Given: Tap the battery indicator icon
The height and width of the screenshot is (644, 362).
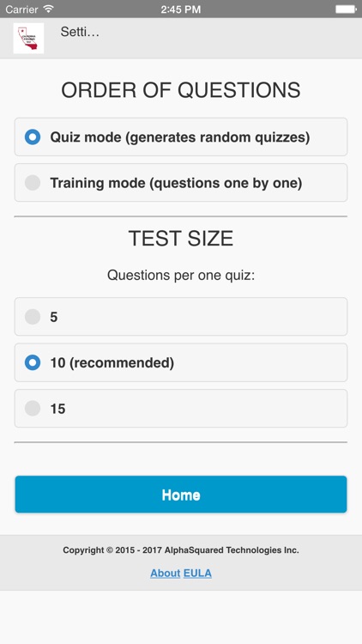Looking at the screenshot, I should pos(345,9).
